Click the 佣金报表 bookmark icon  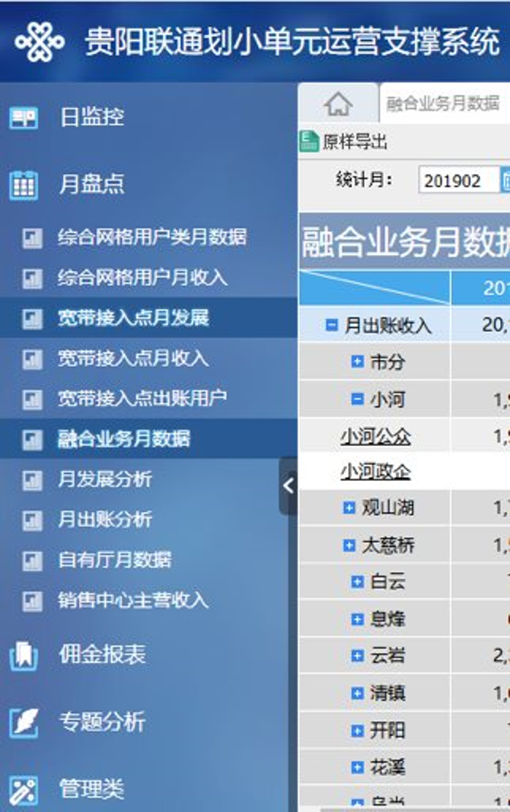click(24, 655)
